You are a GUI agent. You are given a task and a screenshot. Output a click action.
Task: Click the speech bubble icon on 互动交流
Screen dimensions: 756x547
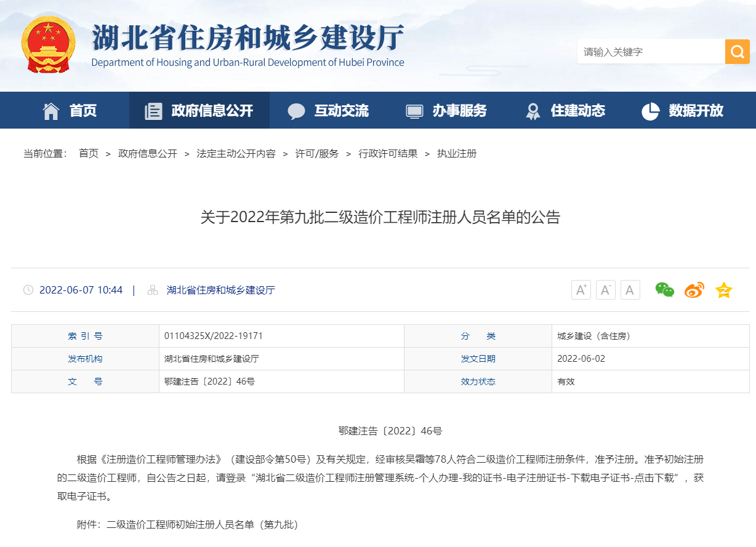click(297, 110)
